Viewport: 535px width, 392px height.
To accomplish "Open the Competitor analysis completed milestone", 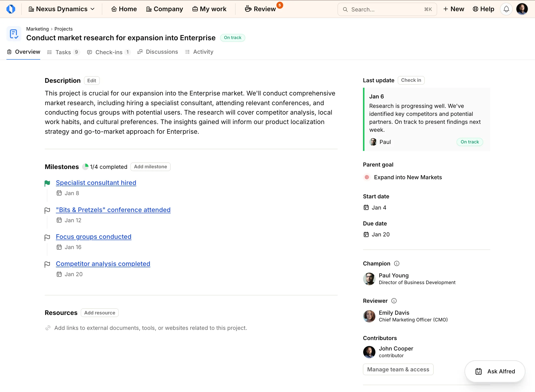I will [x=103, y=264].
